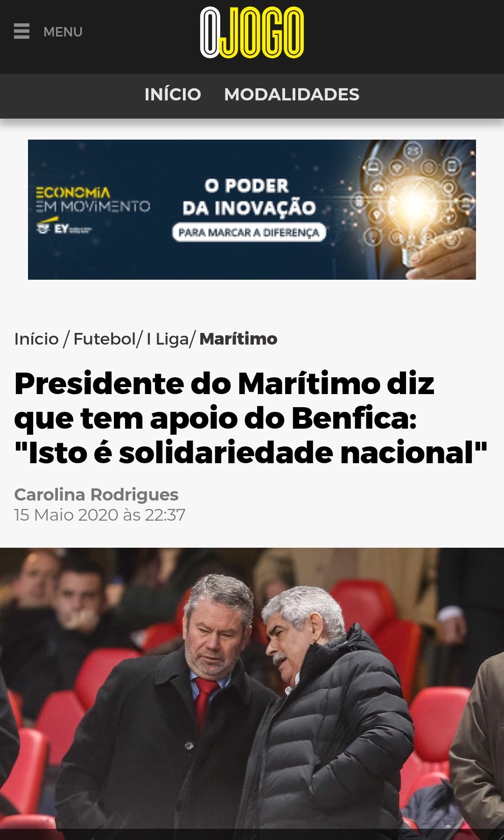The width and height of the screenshot is (504, 840).
Task: Open author Carolina Rodrigues' profile
Action: pos(97,494)
